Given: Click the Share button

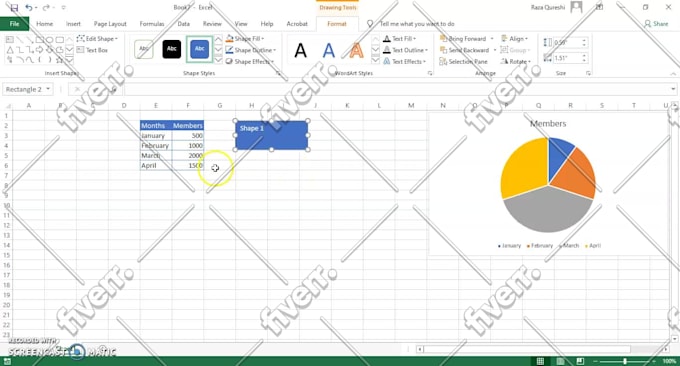Looking at the screenshot, I should [656, 24].
